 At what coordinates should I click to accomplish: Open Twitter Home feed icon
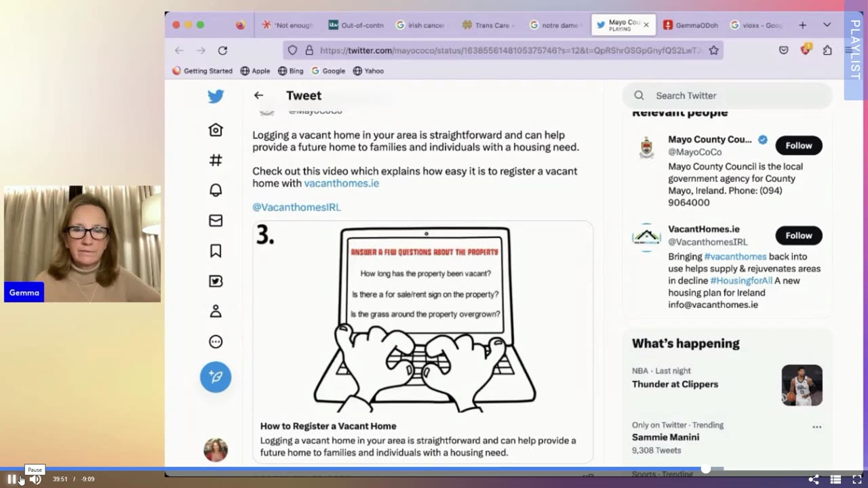click(x=216, y=129)
